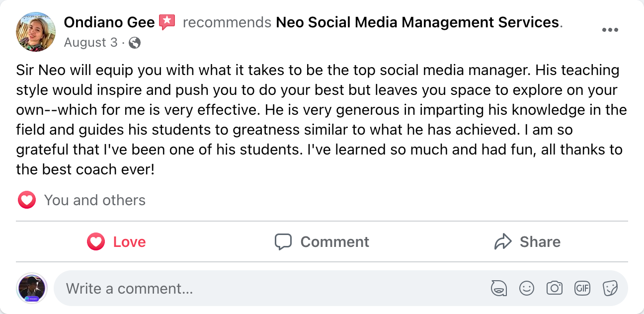Open Ondiano Gee's profile name link
The image size is (644, 314).
coord(109,22)
